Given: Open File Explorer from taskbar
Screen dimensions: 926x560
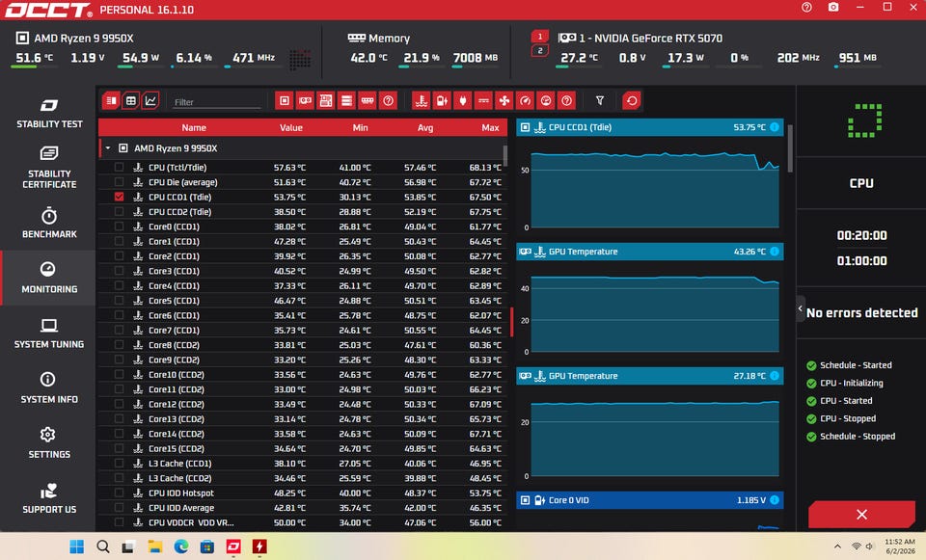Looking at the screenshot, I should (154, 547).
